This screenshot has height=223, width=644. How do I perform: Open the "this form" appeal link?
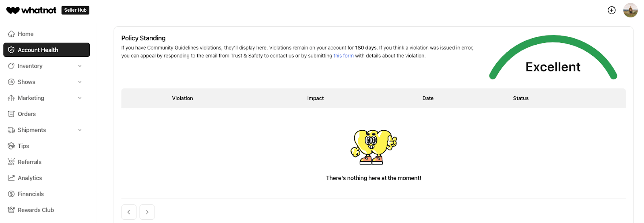tap(343, 56)
